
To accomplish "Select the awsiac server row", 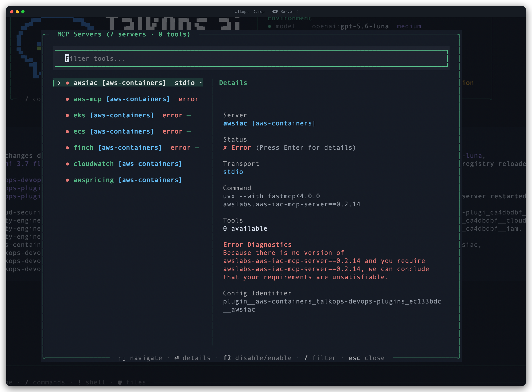I will pos(128,83).
